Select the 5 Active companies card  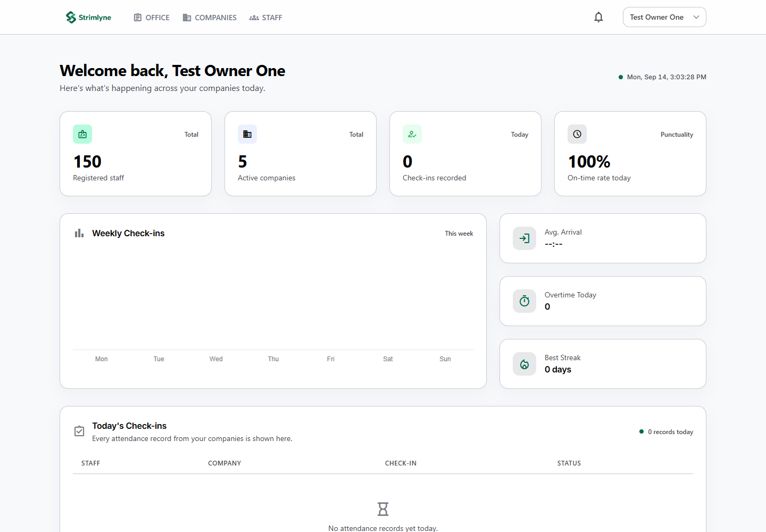301,154
